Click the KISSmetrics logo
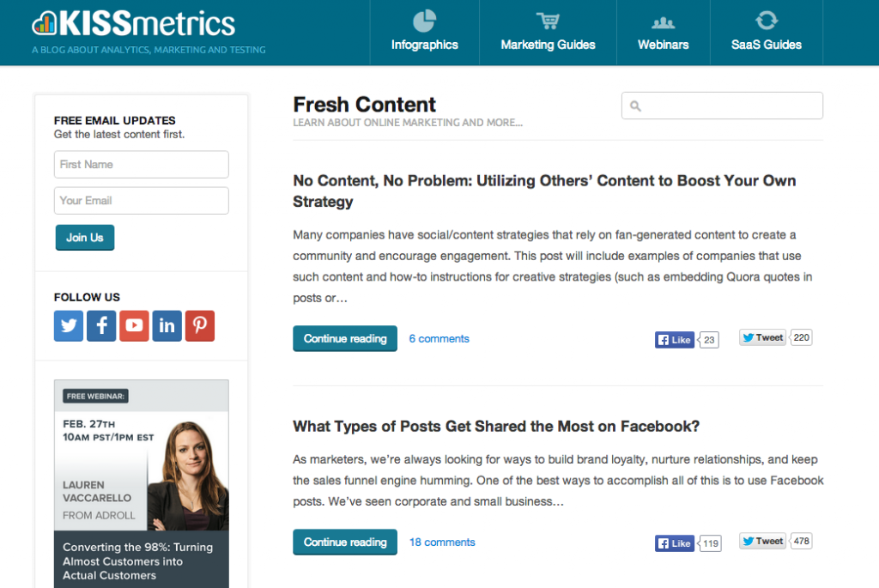The image size is (879, 588). [133, 23]
